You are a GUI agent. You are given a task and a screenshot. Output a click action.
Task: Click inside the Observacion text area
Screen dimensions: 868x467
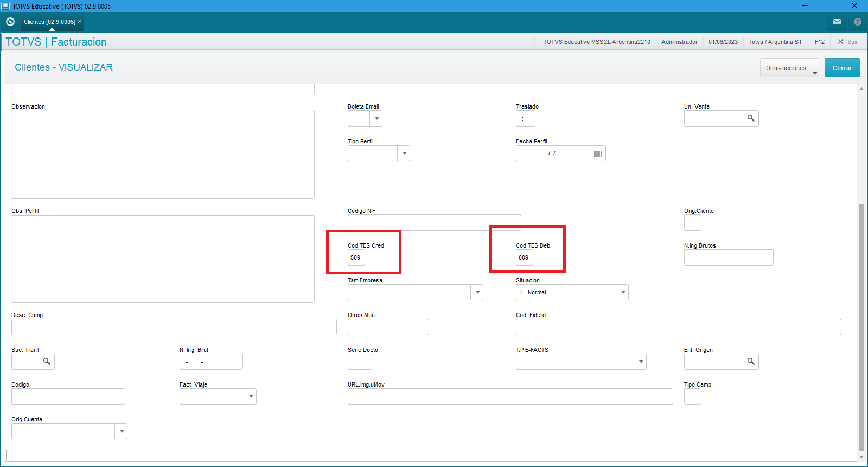[163, 155]
